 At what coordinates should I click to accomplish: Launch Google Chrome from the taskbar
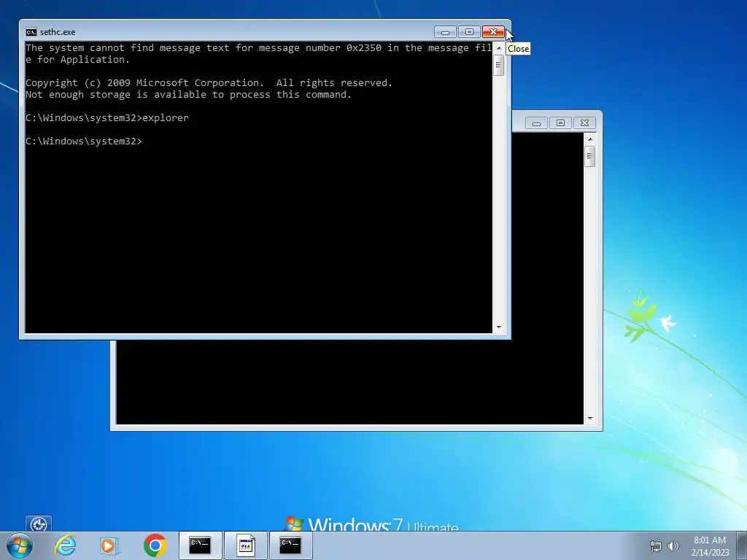155,545
